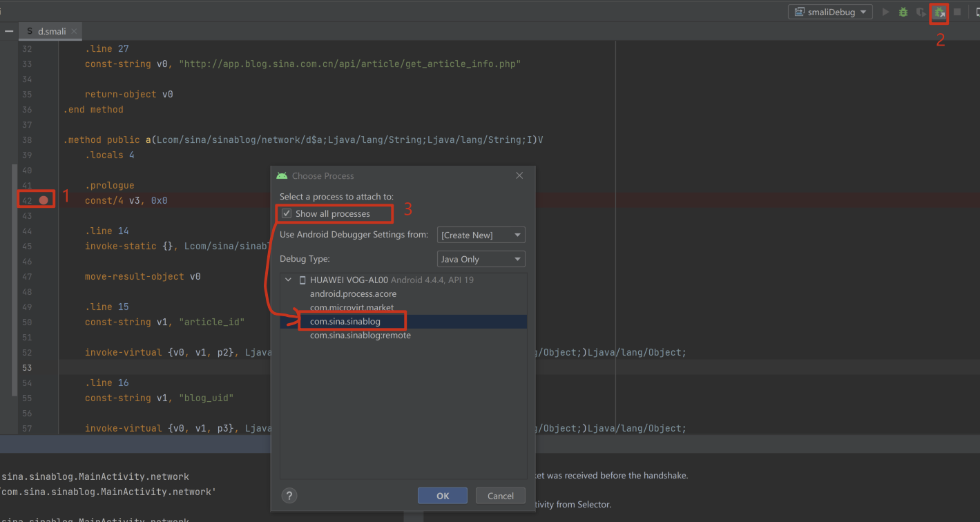Click '.line 27' directive
Viewport: 980px width, 522px height.
(x=106, y=49)
